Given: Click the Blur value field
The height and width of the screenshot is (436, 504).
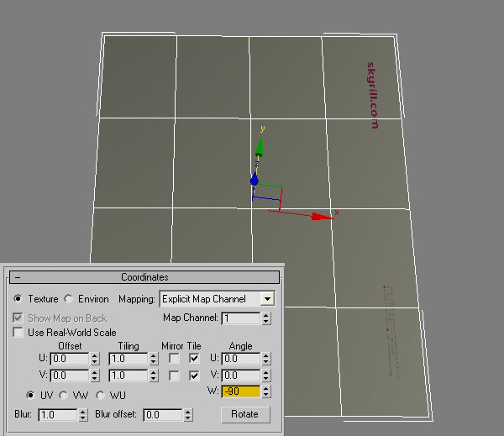Looking at the screenshot, I should coord(56,415).
